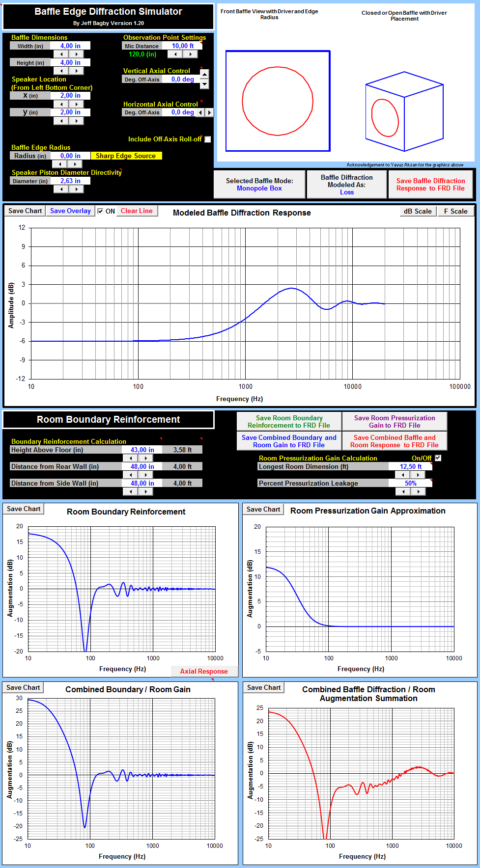480x868 pixels.
Task: Save Combined Baffle and Room Response FRD
Action: pyautogui.click(x=395, y=441)
